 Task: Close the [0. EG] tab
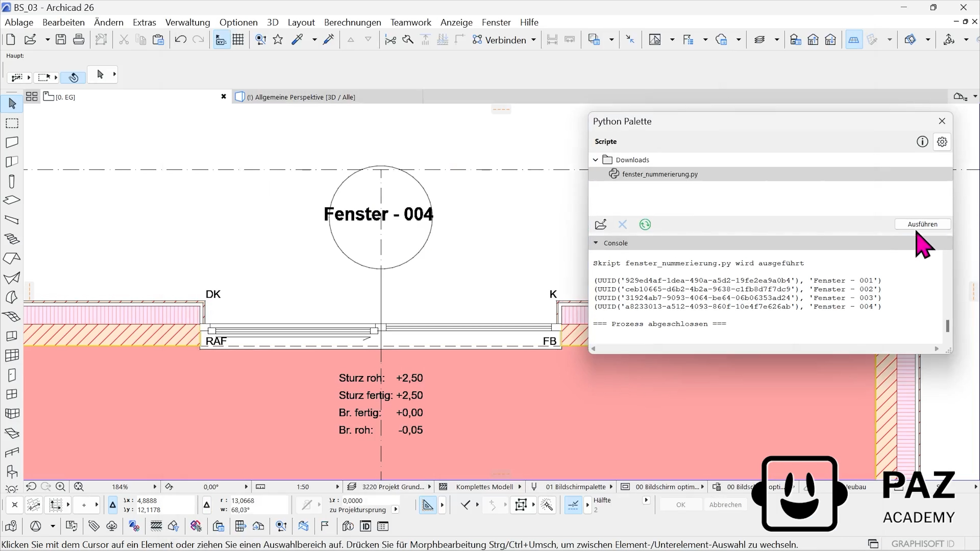tap(224, 96)
